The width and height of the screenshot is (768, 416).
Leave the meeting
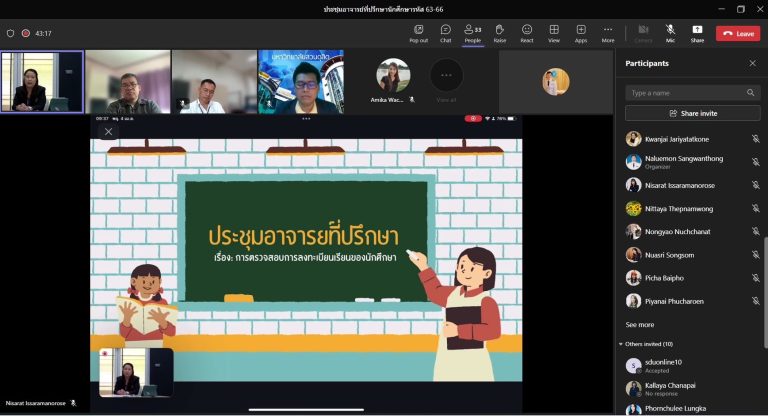[x=738, y=33]
